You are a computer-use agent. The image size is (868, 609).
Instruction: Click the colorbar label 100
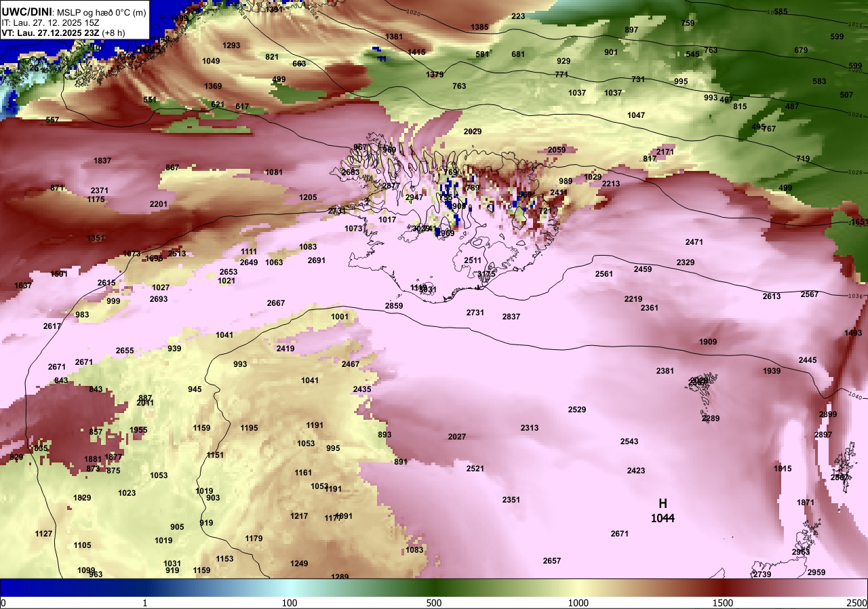coord(290,603)
